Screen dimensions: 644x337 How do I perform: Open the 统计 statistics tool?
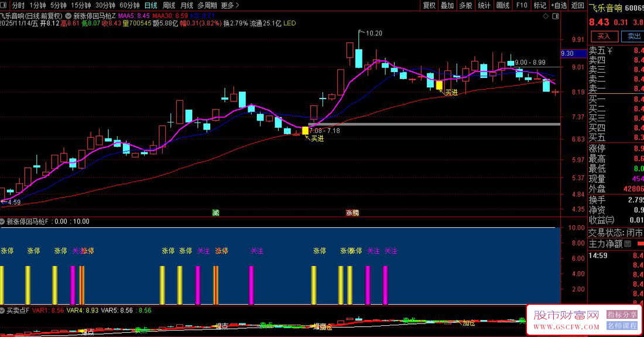(x=484, y=5)
